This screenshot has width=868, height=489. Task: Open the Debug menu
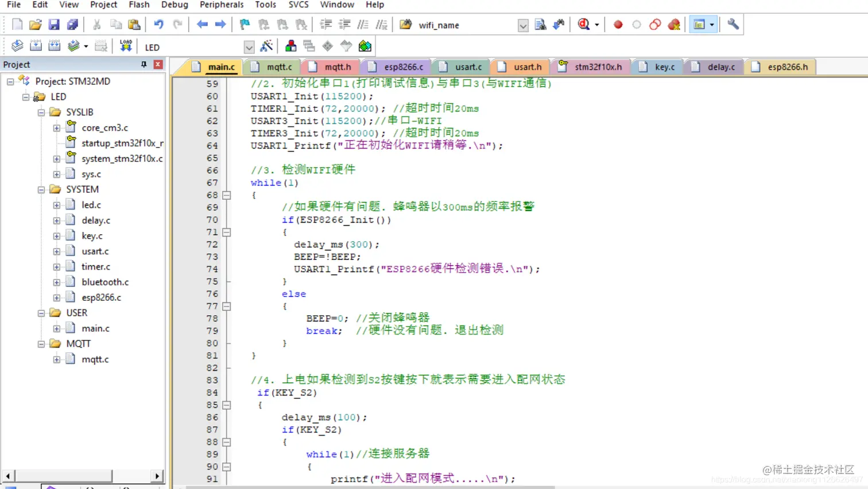click(x=175, y=5)
